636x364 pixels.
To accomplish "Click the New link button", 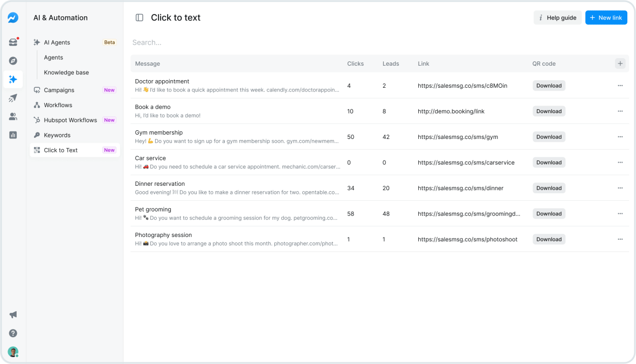I will 606,17.
